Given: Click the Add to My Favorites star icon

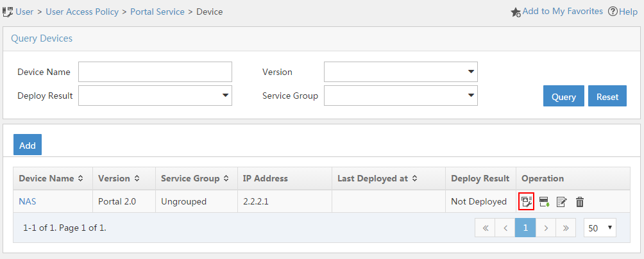Looking at the screenshot, I should tap(516, 12).
